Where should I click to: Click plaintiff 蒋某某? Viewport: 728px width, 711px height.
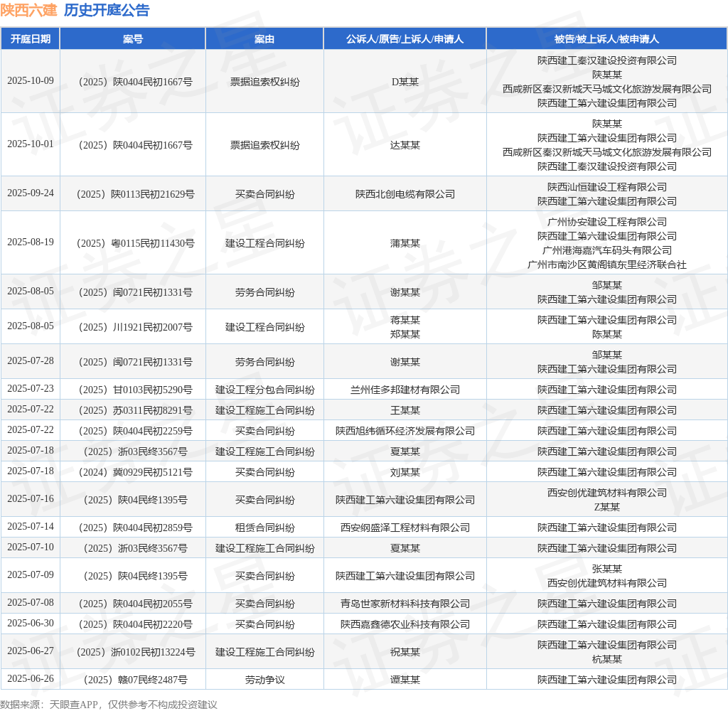point(405,320)
